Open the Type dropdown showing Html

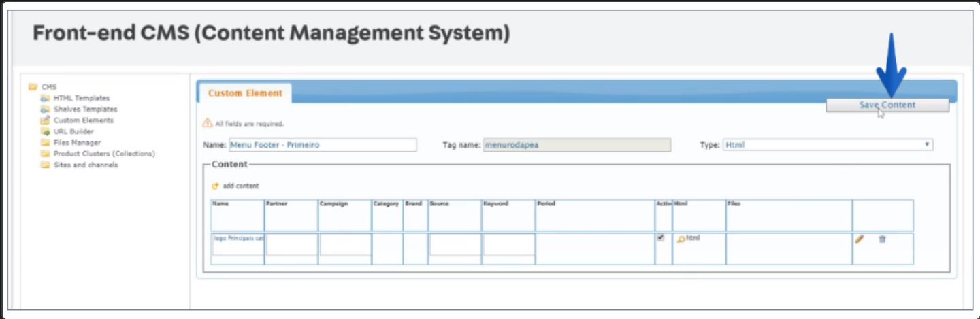click(x=827, y=145)
